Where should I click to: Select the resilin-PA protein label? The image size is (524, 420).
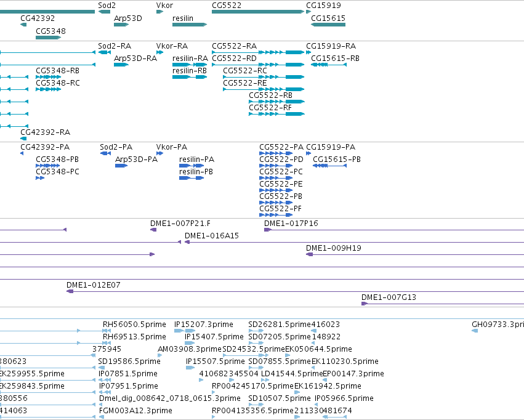click(196, 160)
